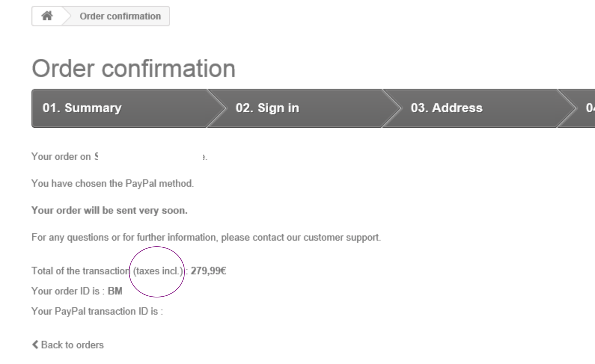This screenshot has height=364, width=595.
Task: Click the large Order confirmation heading
Action: tap(134, 68)
